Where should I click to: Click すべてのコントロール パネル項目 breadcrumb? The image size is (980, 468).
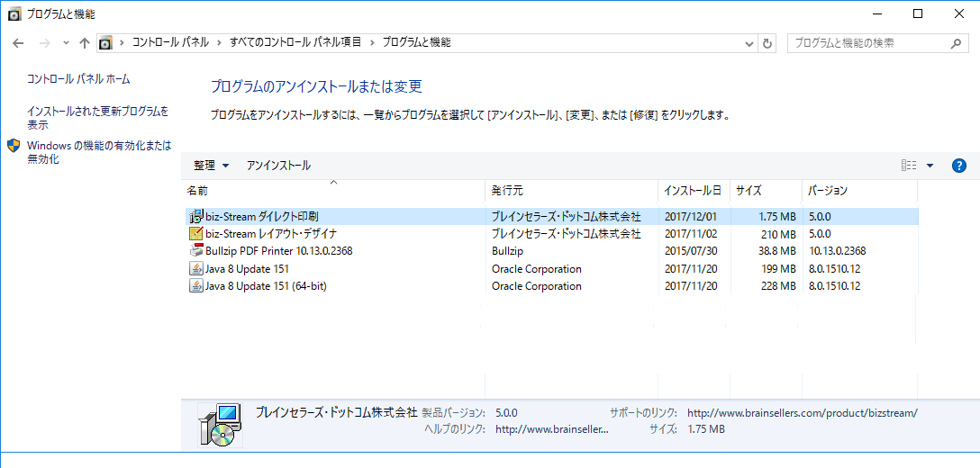point(295,43)
